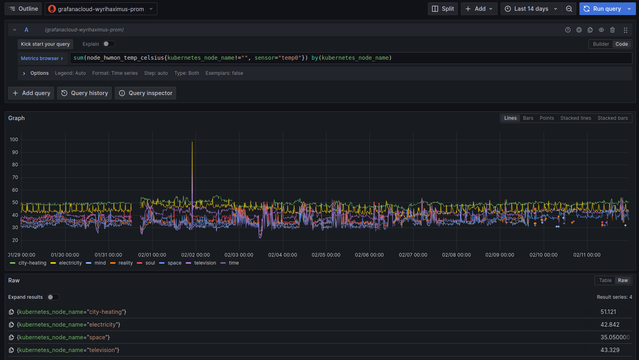Open the Outline panel
The image size is (639, 360).
coord(23,9)
